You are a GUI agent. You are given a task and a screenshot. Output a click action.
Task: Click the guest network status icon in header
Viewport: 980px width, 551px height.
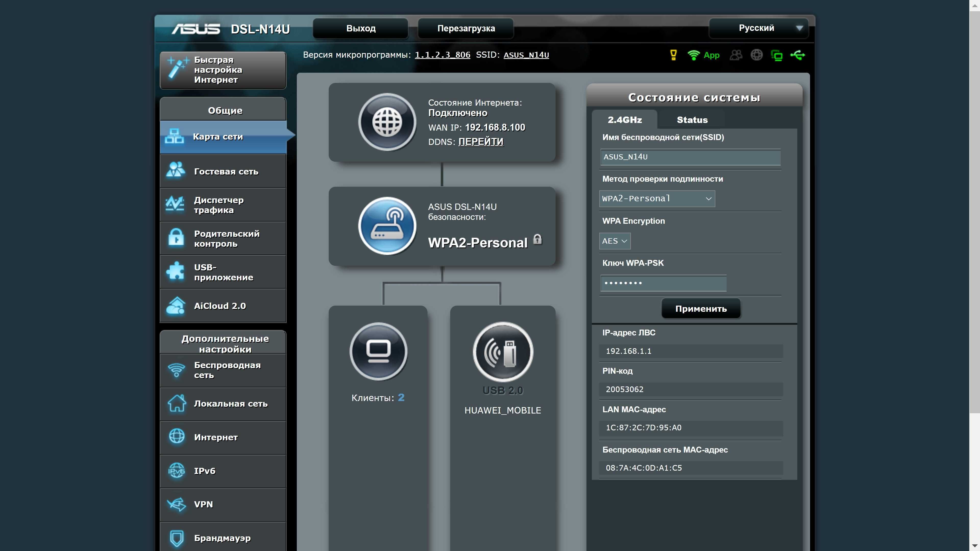point(736,55)
